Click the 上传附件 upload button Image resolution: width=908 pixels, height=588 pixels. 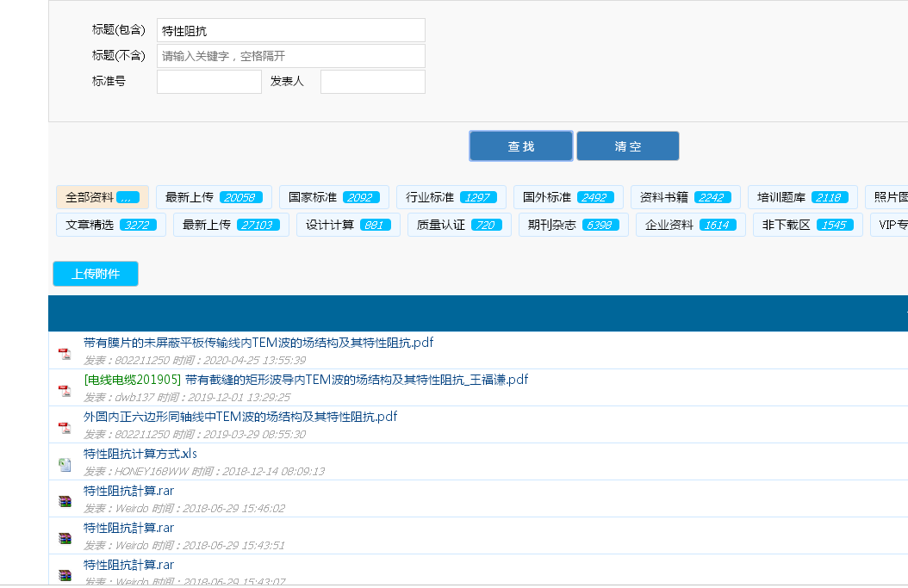click(x=96, y=274)
